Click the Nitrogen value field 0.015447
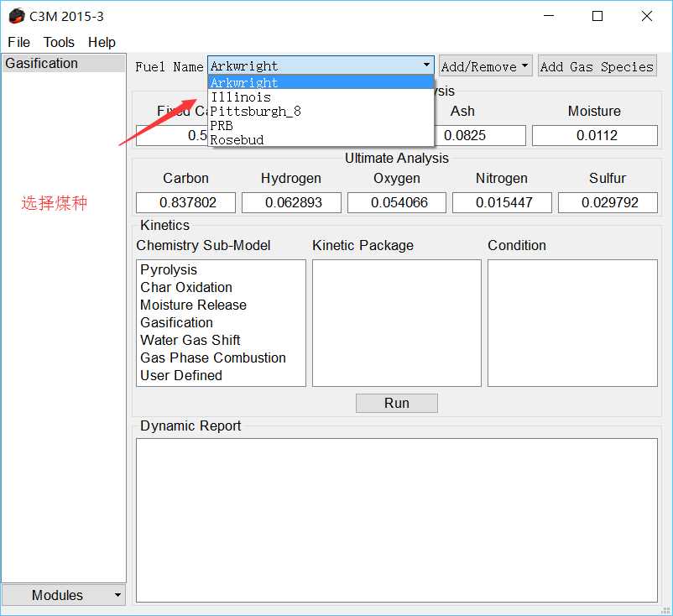673x616 pixels. 502,202
